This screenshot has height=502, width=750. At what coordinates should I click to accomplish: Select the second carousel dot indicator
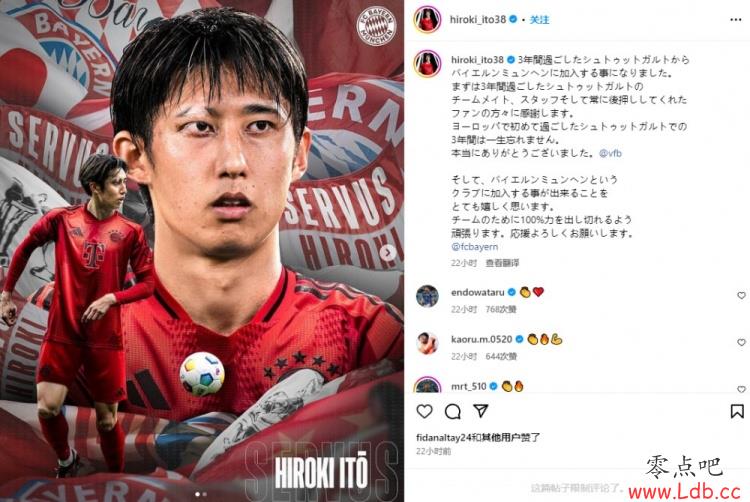tap(205, 494)
